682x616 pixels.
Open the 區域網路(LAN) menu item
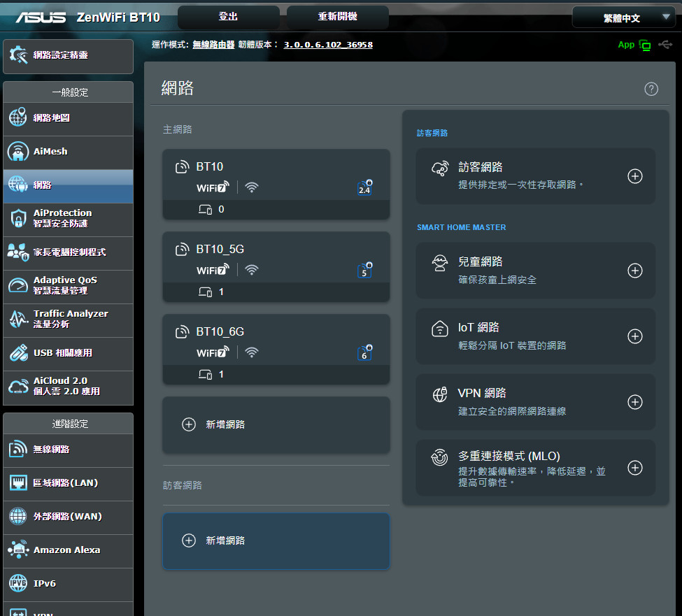click(x=69, y=483)
